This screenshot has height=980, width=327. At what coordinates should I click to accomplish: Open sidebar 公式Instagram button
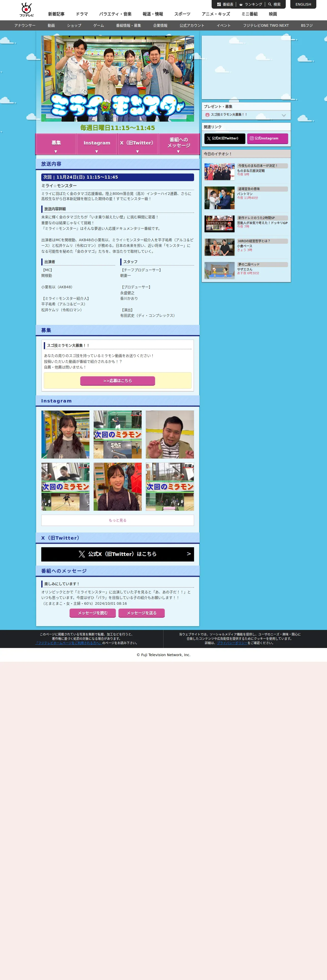pos(268,138)
